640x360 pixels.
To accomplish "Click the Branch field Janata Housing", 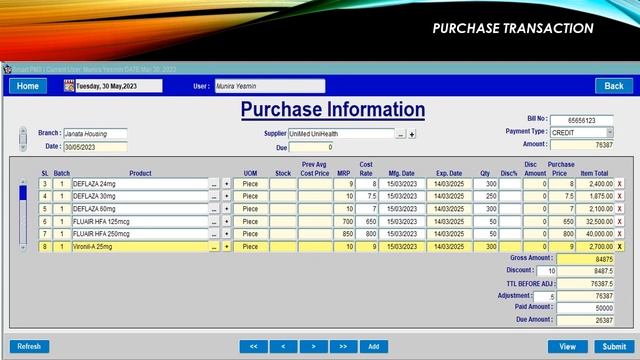I will pos(96,133).
